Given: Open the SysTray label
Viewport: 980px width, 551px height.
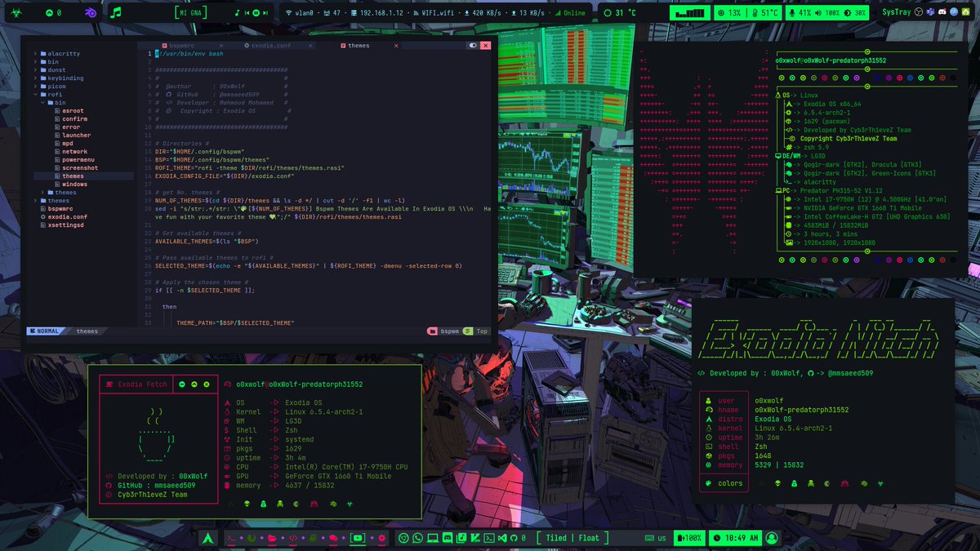Looking at the screenshot, I should click(896, 12).
